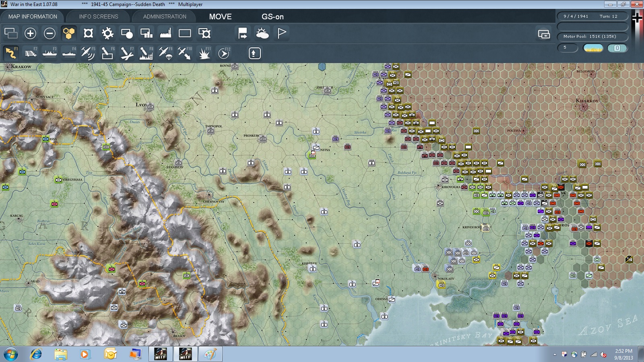Select the F2 rail movement mode
The height and width of the screenshot is (362, 644).
[x=30, y=53]
